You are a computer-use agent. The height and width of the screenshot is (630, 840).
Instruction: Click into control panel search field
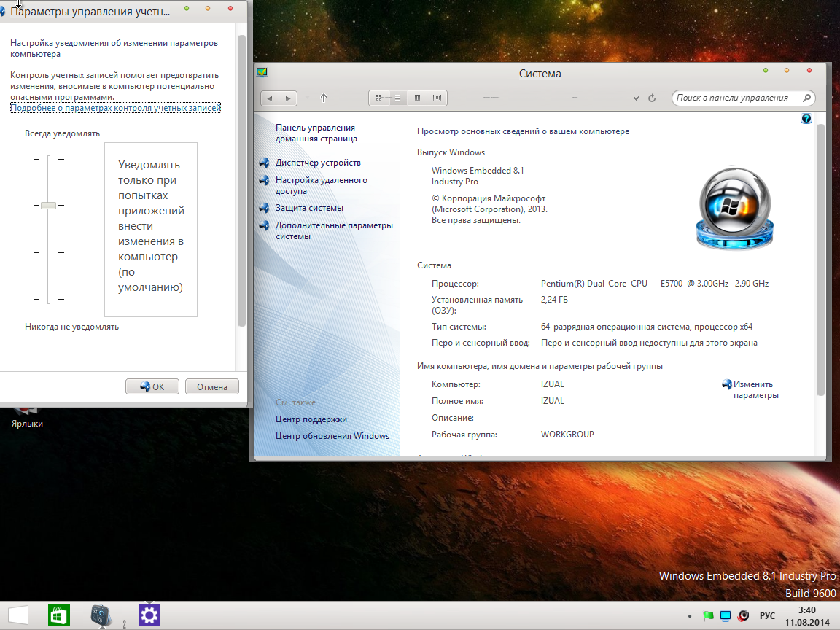(736, 98)
